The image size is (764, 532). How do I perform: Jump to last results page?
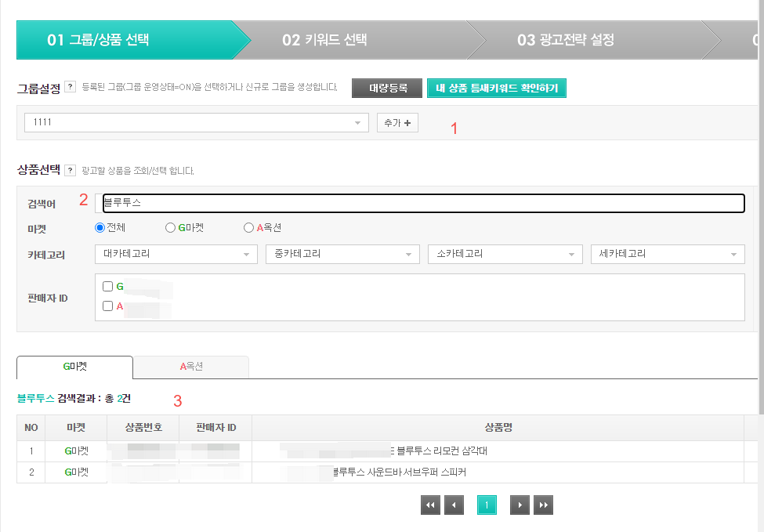pyautogui.click(x=543, y=505)
